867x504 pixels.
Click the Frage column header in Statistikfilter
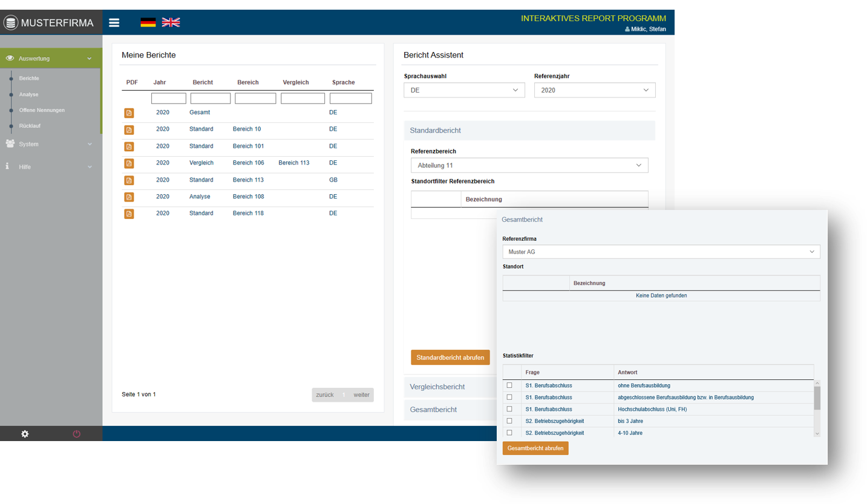[532, 372]
